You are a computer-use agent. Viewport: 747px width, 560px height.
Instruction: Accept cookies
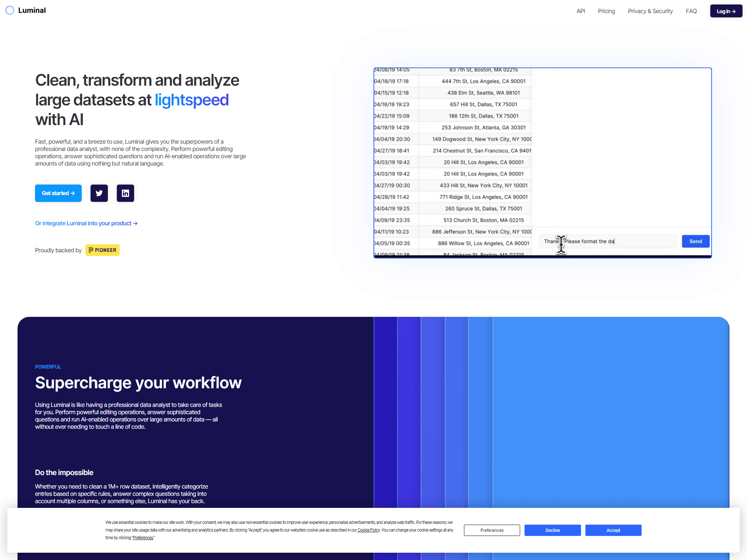(613, 530)
